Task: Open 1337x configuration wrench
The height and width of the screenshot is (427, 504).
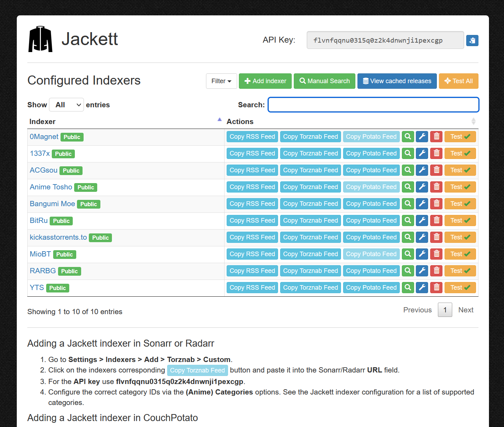Action: pos(422,153)
